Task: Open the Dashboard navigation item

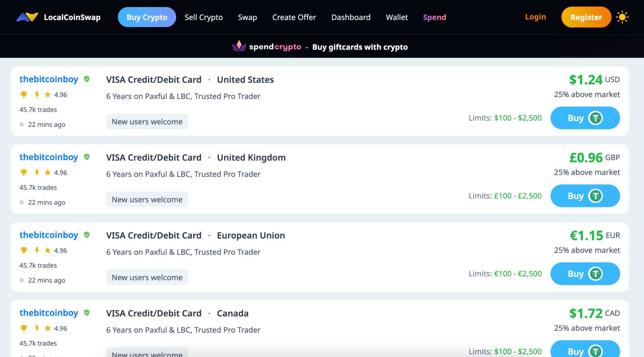Action: [x=350, y=17]
